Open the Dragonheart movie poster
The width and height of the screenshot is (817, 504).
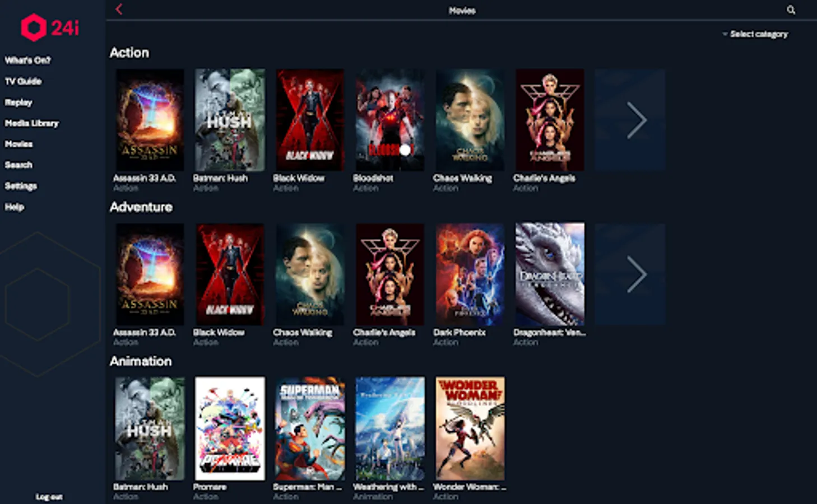tap(550, 274)
